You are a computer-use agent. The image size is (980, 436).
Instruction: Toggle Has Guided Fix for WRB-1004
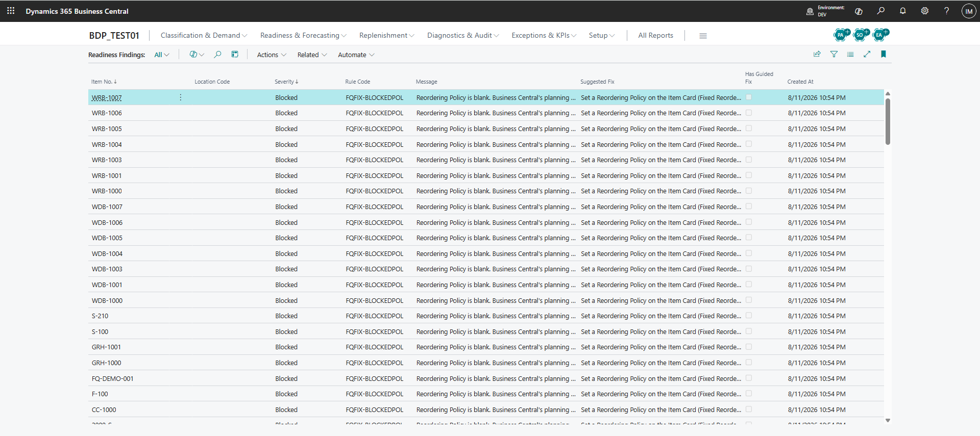click(749, 144)
